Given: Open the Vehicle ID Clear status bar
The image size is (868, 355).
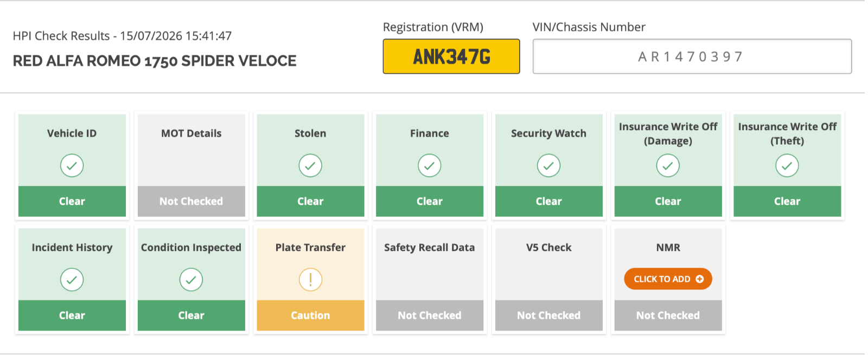Looking at the screenshot, I should [72, 202].
